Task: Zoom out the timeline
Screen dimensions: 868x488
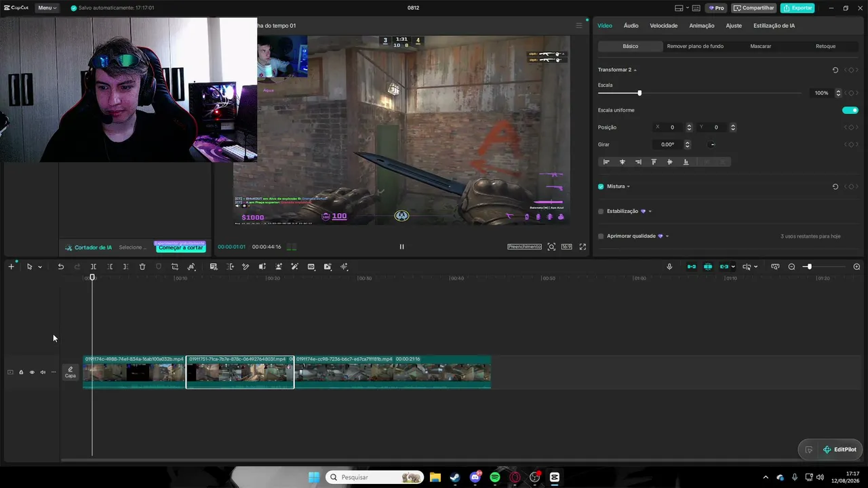Action: [x=791, y=267]
